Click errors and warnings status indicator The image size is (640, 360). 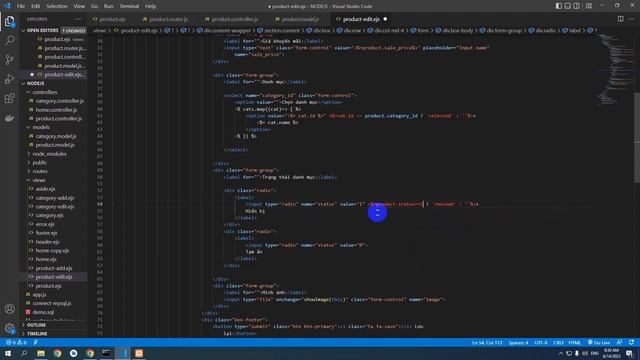point(16,342)
